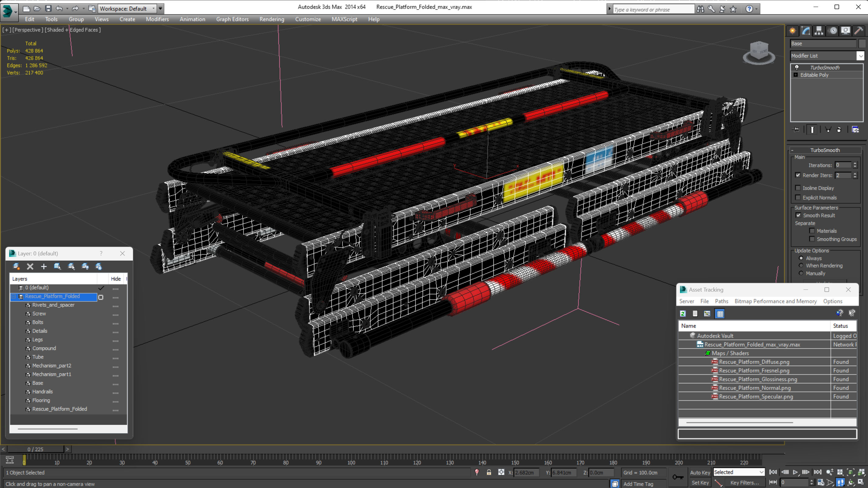Click the Key Filters button
Image resolution: width=868 pixels, height=488 pixels.
click(x=744, y=482)
